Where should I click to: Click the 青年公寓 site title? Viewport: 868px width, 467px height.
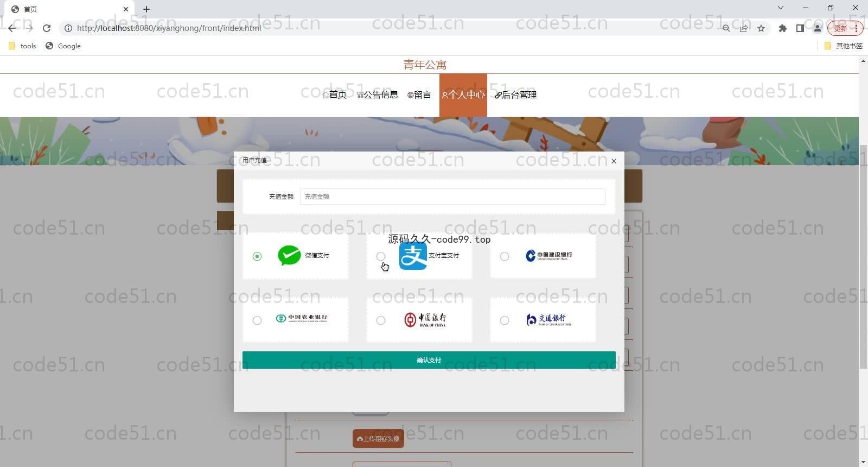tap(425, 65)
